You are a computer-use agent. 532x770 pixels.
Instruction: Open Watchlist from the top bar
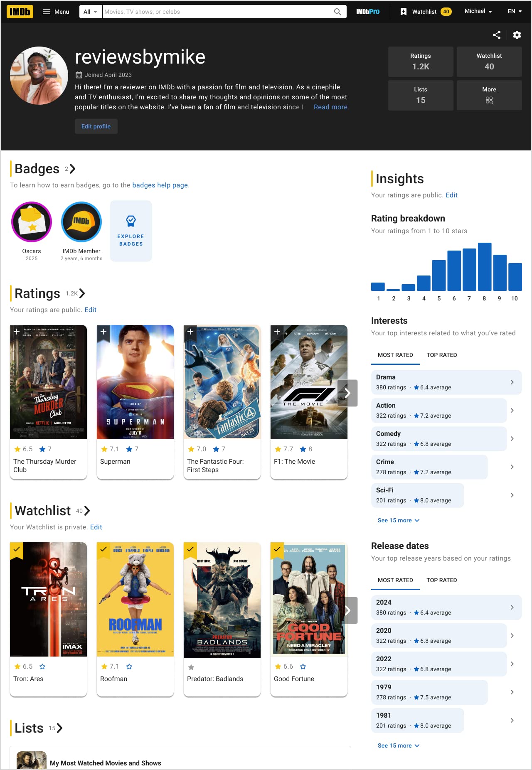(426, 12)
